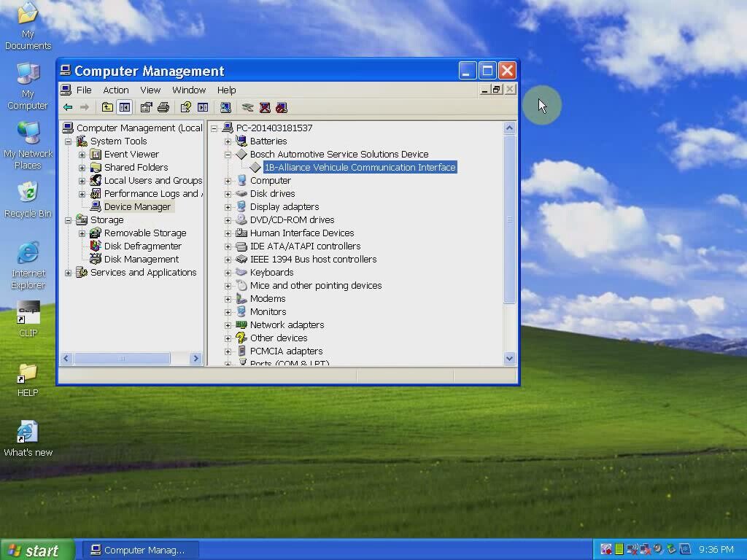747x560 pixels.
Task: Expand the Other devices category
Action: [228, 338]
